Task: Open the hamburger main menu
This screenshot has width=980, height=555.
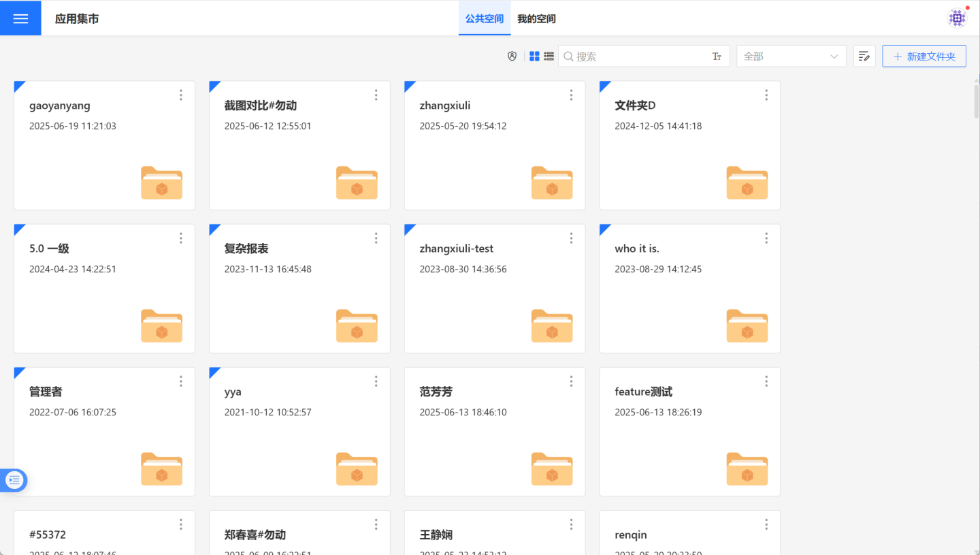Action: pos(20,18)
